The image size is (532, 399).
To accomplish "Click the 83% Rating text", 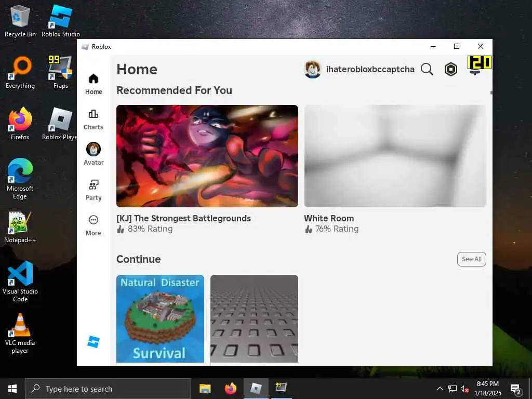I will coord(150,229).
